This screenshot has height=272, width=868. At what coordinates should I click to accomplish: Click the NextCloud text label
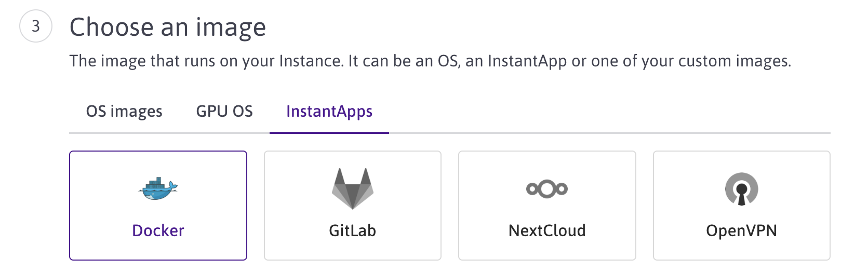[547, 230]
